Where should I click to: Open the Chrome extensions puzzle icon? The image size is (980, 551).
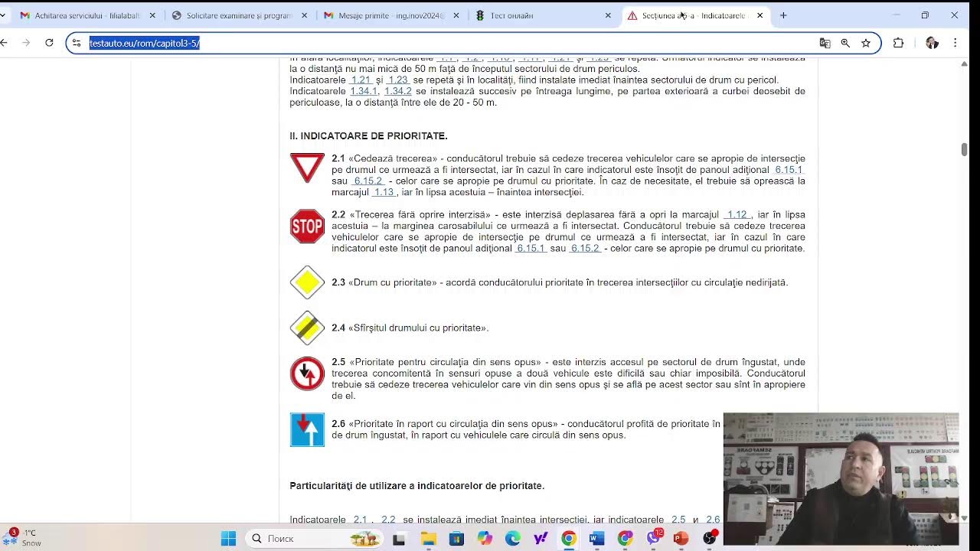pos(898,43)
